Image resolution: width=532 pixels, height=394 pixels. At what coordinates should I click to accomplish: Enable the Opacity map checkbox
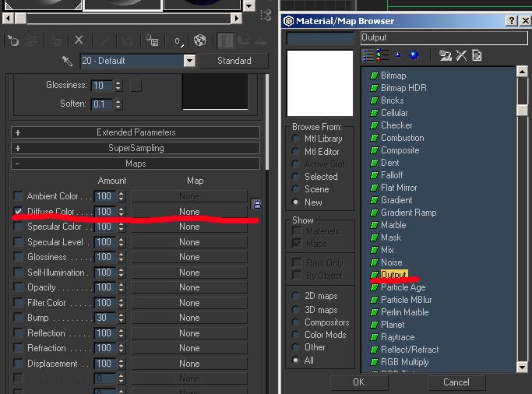point(18,287)
